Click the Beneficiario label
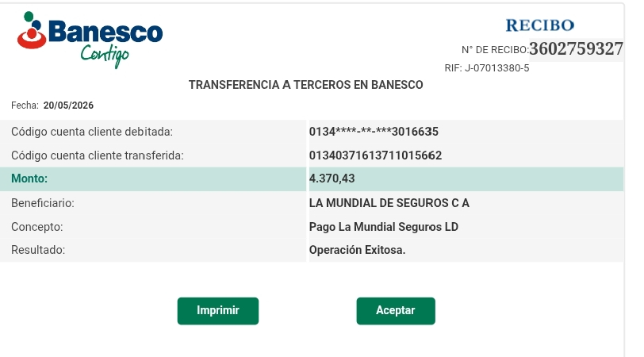This screenshot has height=357, width=644. coord(42,203)
